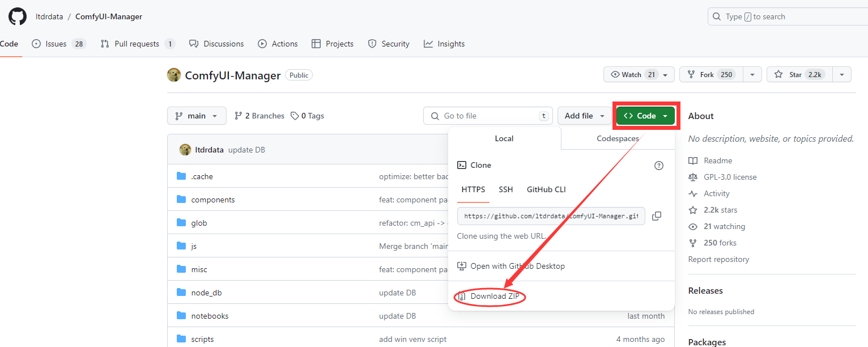868x347 pixels.
Task: Click Download ZIP
Action: tap(494, 296)
